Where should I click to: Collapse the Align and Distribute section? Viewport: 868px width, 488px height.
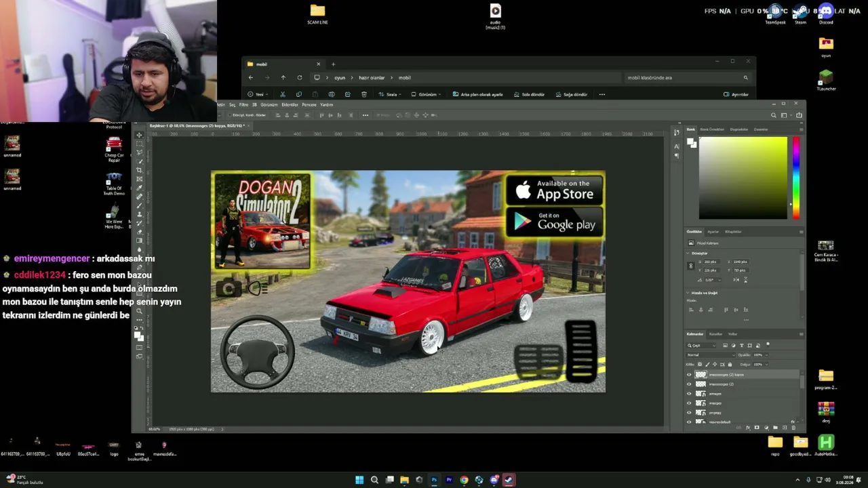(688, 293)
